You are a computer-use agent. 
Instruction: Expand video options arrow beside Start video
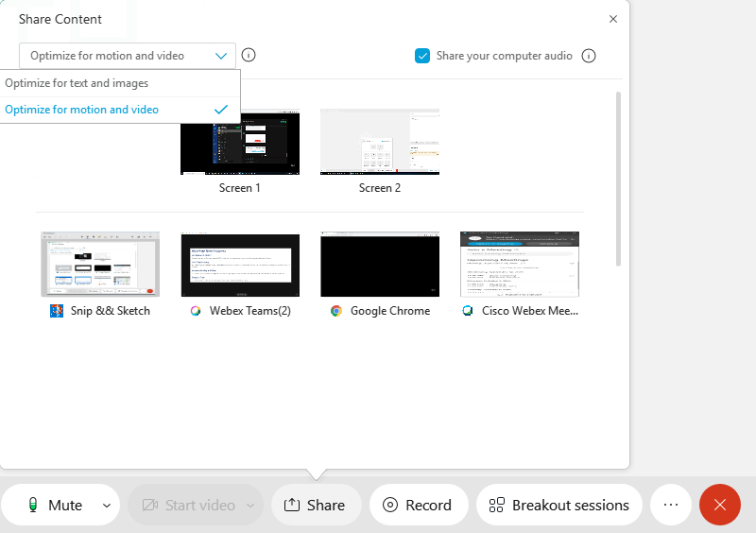click(250, 505)
